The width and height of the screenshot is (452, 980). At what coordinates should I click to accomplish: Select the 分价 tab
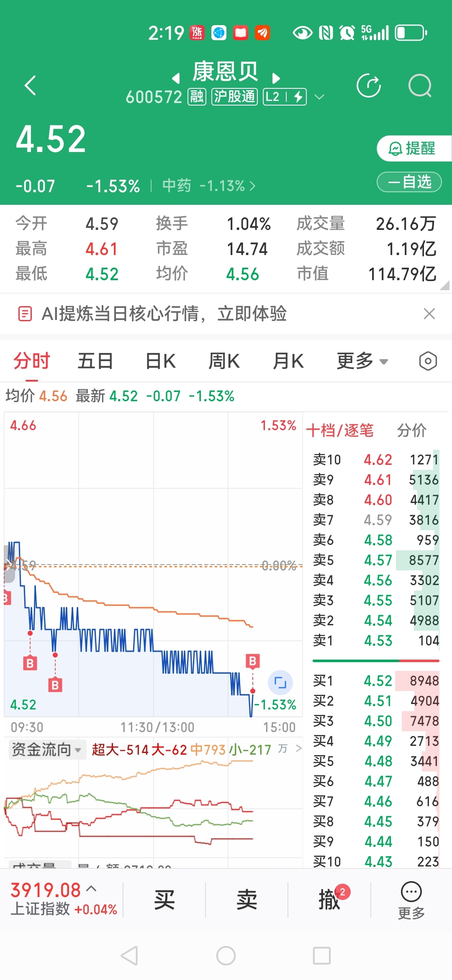pyautogui.click(x=412, y=430)
